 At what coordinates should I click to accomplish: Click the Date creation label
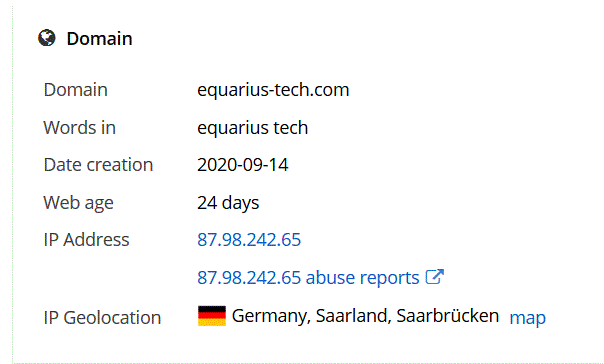(x=98, y=165)
